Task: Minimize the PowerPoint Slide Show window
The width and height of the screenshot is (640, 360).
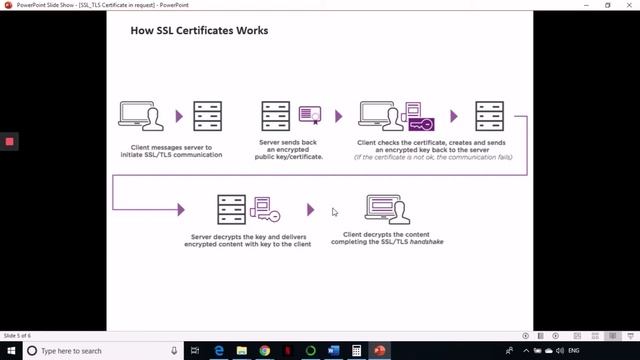Action: [x=587, y=5]
